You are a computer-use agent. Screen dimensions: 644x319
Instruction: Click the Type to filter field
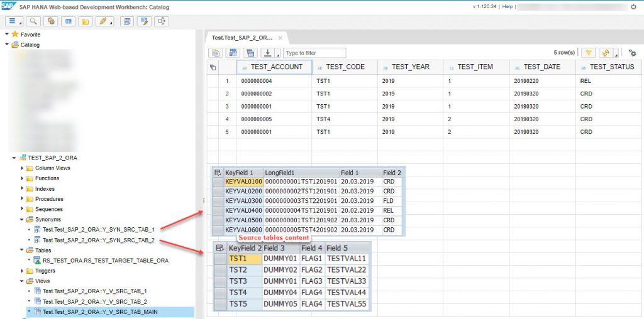click(x=314, y=53)
